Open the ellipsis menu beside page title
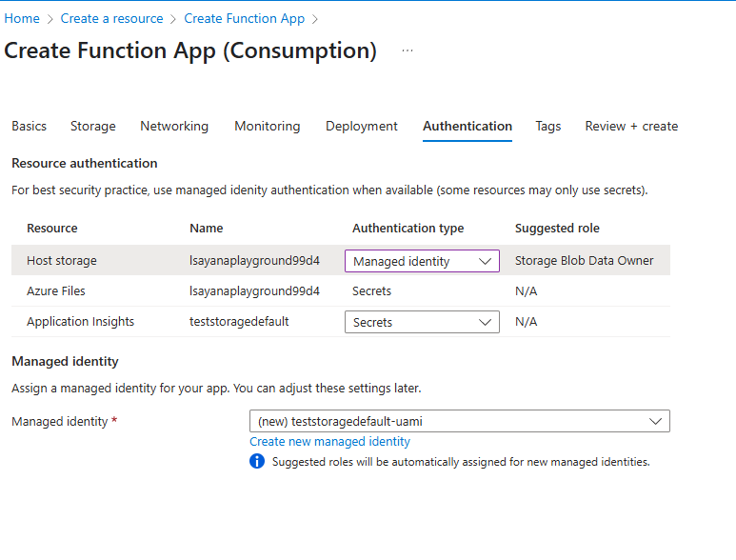Viewport: 736px width, 560px height. tap(408, 51)
